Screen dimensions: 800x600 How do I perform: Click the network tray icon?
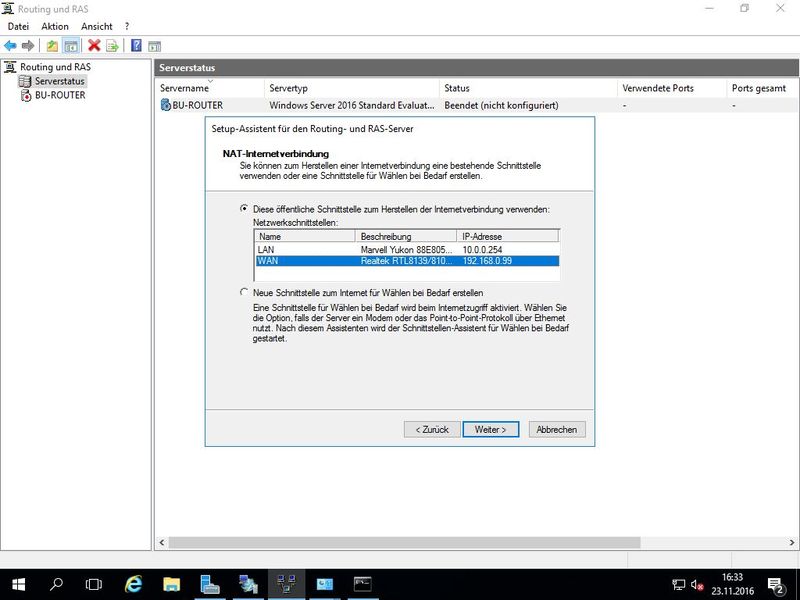click(x=679, y=585)
